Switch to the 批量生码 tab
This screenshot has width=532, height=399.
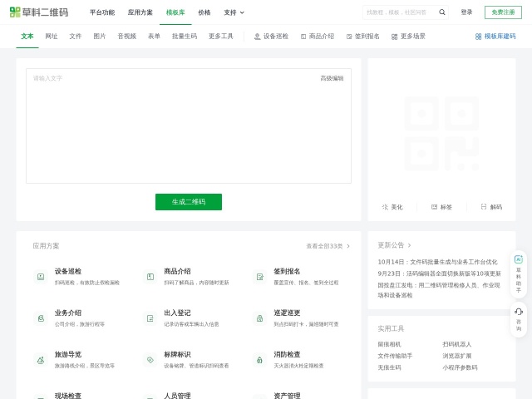pos(185,36)
